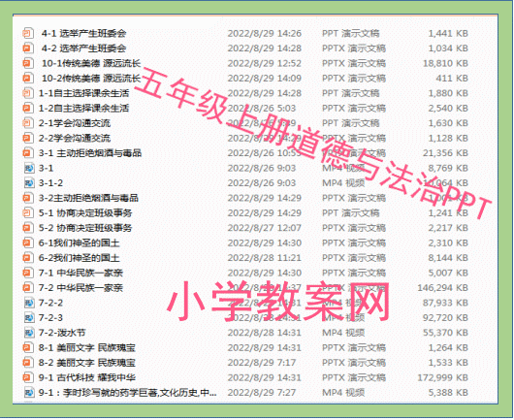Click the PPT icon for 1-1自主选择课余生活
This screenshot has width=514, height=420.
pyautogui.click(x=28, y=93)
